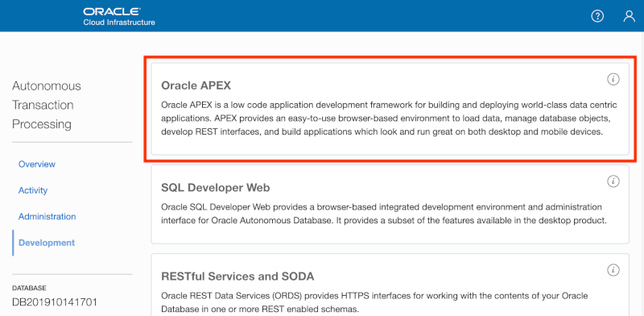644x316 pixels.
Task: Click the Autonomous Transaction Processing heading
Action: coord(47,105)
